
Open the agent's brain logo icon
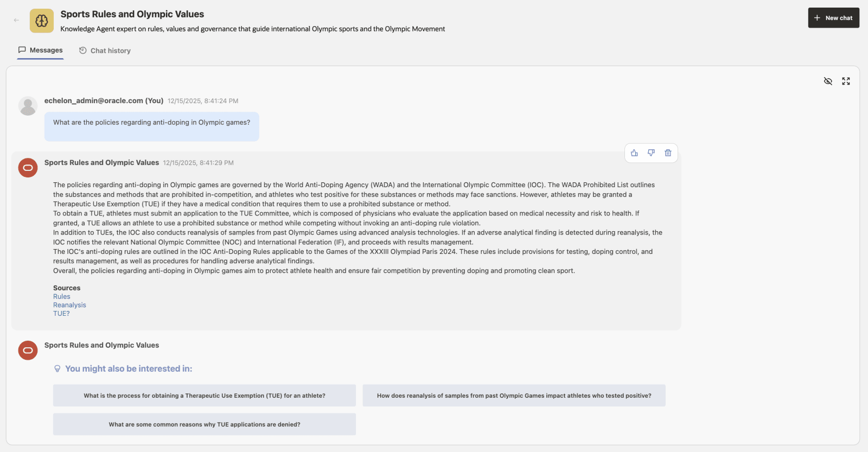click(x=41, y=20)
